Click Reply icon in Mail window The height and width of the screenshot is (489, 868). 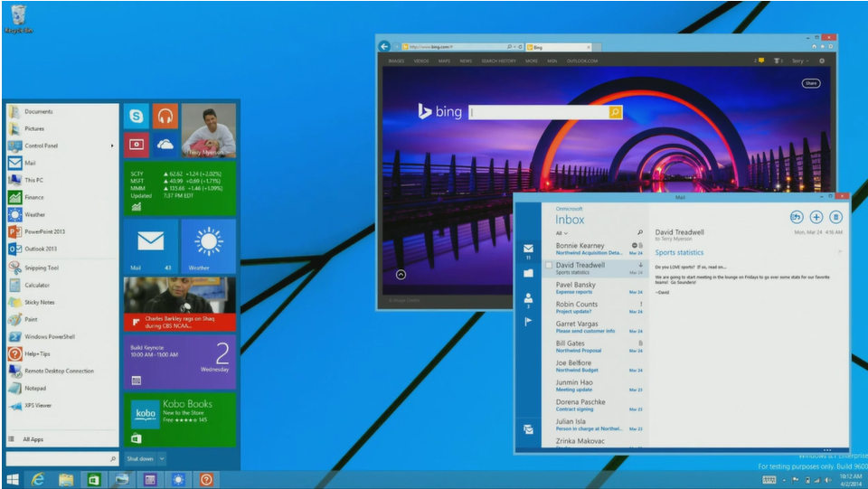796,218
